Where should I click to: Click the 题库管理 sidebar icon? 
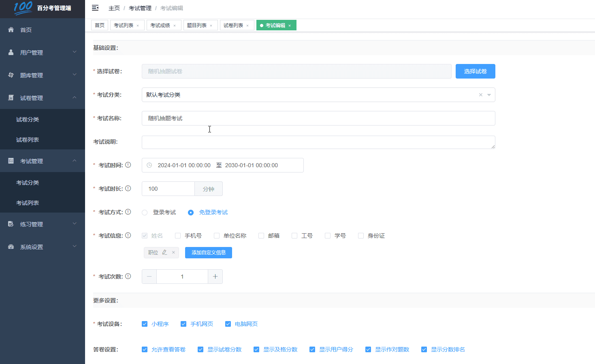click(x=10, y=75)
